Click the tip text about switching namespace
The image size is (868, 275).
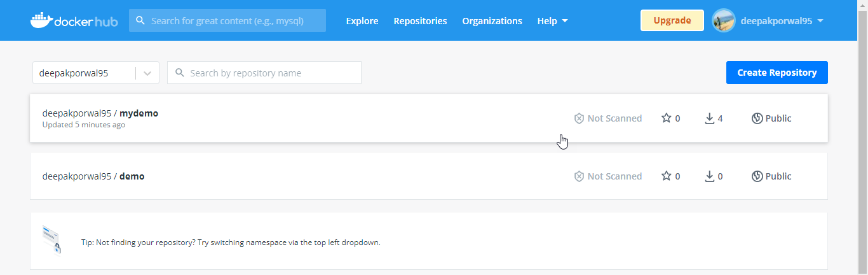[231, 243]
